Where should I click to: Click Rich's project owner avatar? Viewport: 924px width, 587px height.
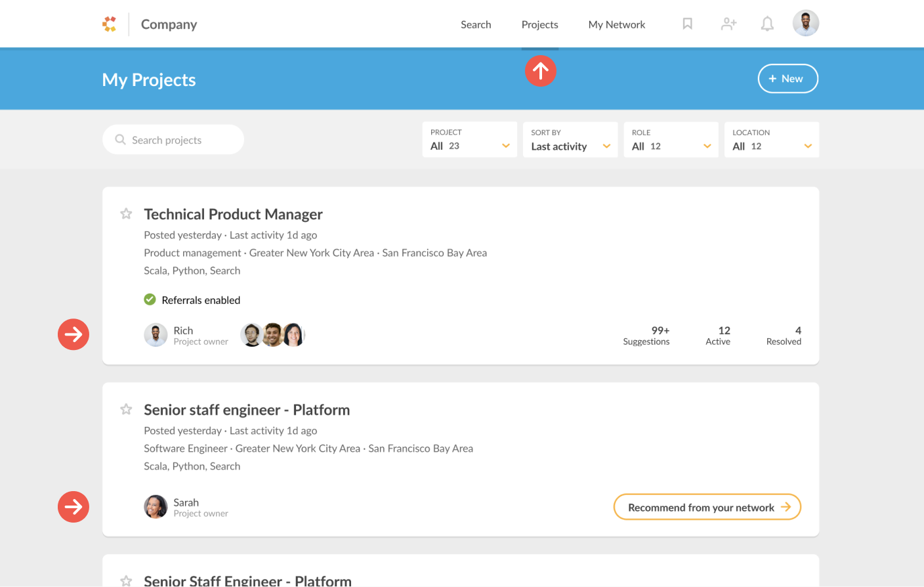click(x=156, y=335)
